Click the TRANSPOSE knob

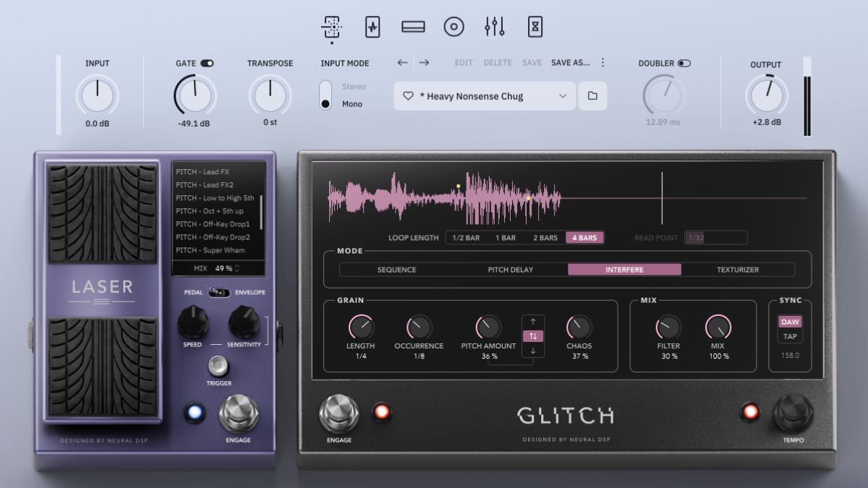[270, 95]
